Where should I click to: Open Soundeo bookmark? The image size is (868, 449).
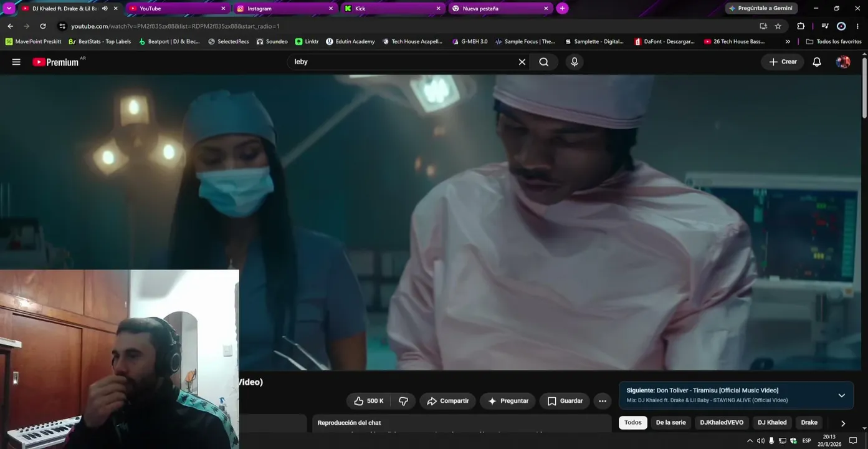tap(272, 42)
